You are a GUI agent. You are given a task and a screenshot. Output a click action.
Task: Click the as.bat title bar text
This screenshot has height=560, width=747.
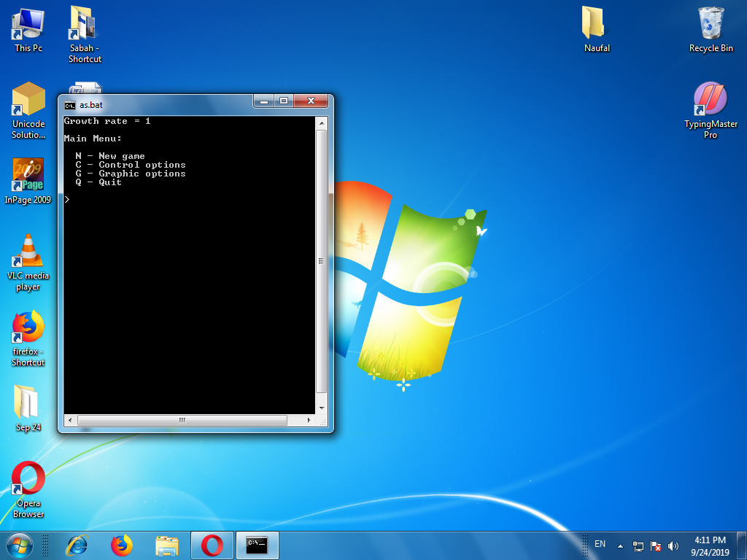click(90, 105)
